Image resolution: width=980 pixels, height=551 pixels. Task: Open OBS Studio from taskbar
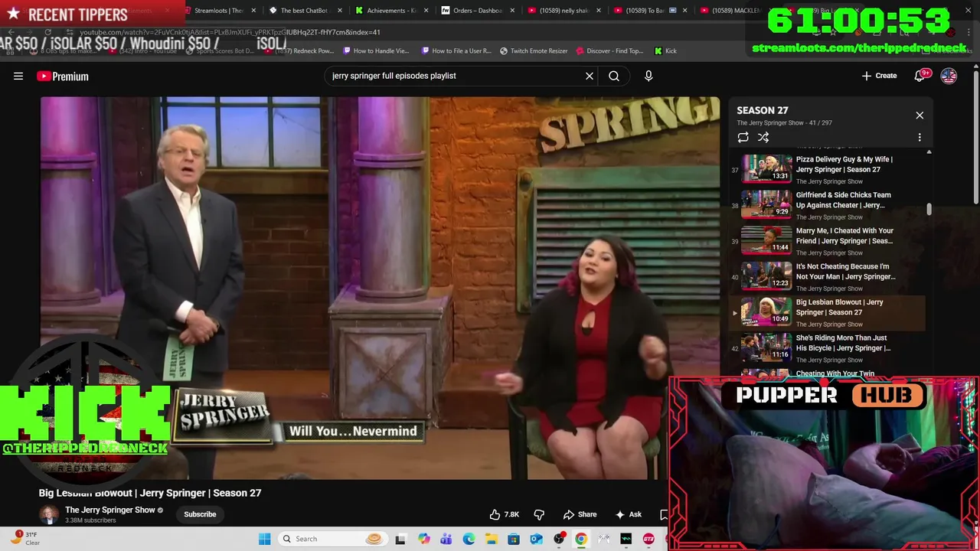(559, 539)
